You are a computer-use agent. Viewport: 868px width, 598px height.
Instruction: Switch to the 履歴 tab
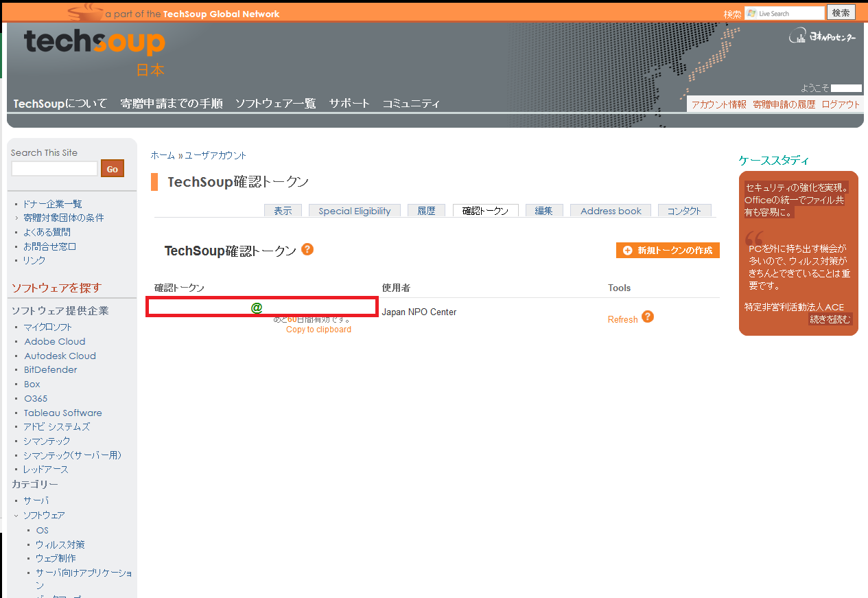pyautogui.click(x=427, y=211)
